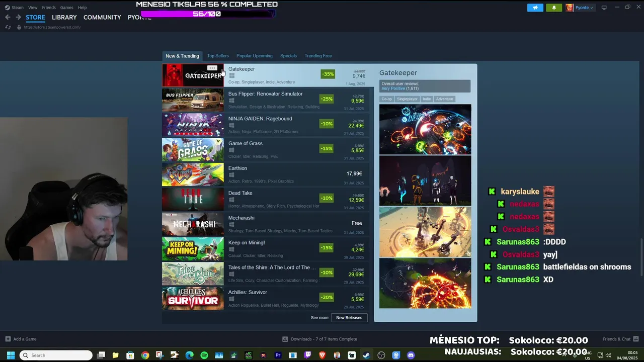This screenshot has width=644, height=362.
Task: Open the Earthion listing
Action: tap(266, 174)
